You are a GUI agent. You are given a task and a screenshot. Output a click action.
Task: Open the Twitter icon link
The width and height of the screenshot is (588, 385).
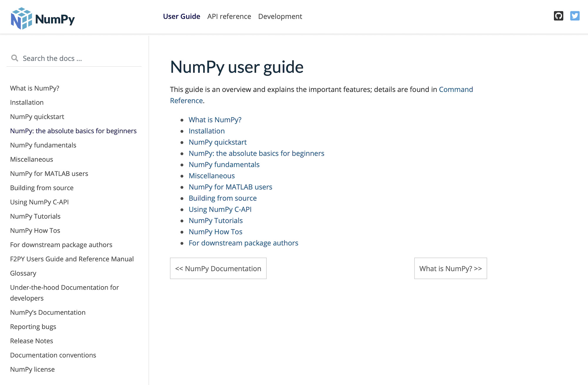click(x=575, y=16)
